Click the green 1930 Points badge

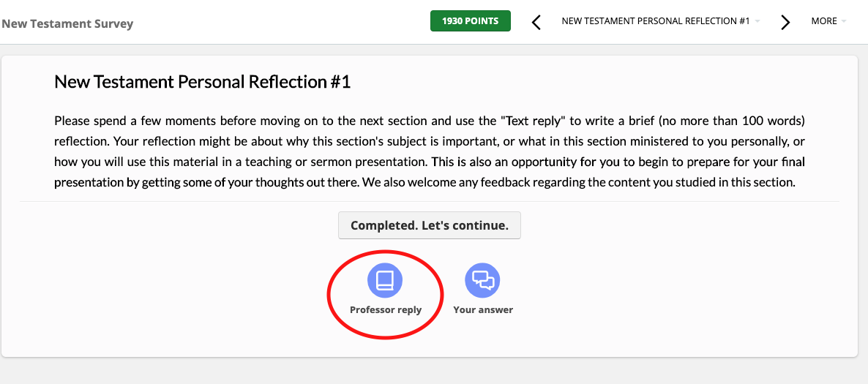[470, 21]
